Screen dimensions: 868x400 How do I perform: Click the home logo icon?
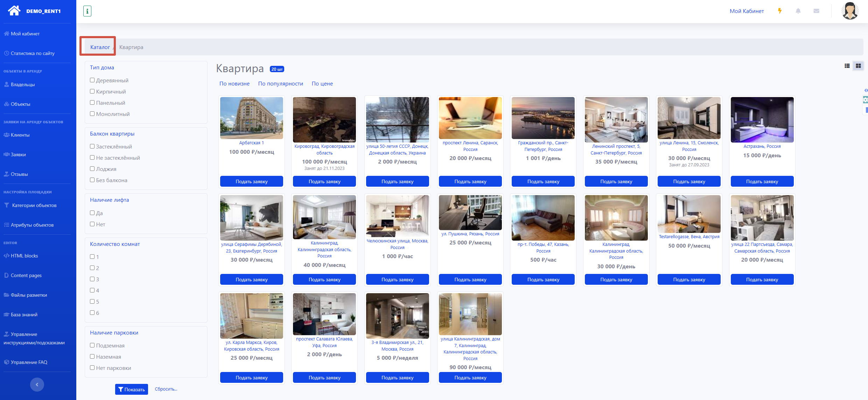(x=14, y=11)
